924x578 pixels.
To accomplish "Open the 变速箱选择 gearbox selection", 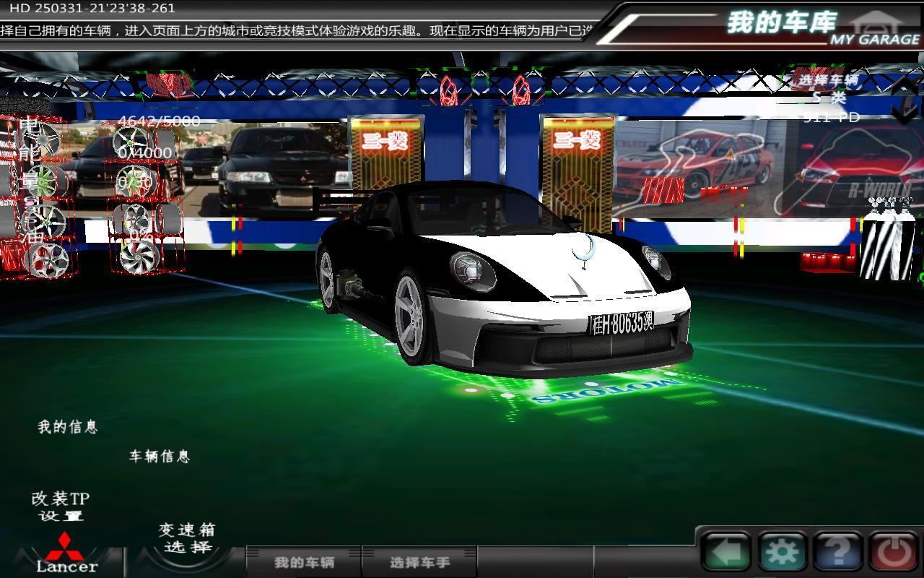I will [x=187, y=538].
